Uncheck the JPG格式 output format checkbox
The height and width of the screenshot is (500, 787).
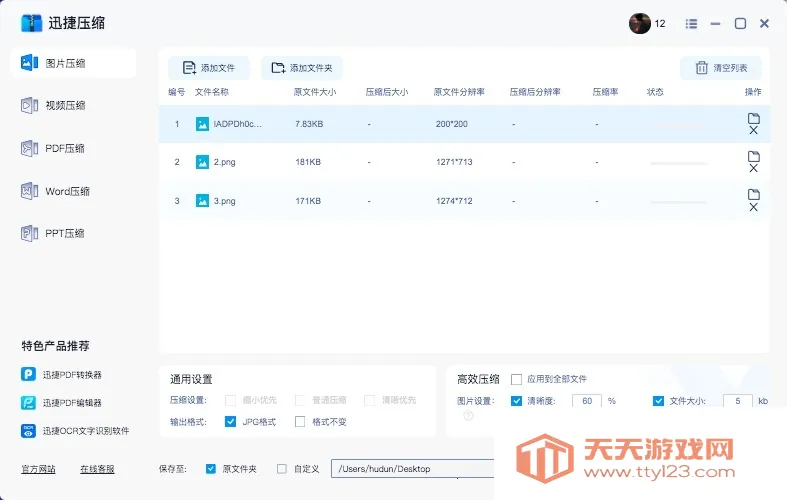[231, 422]
